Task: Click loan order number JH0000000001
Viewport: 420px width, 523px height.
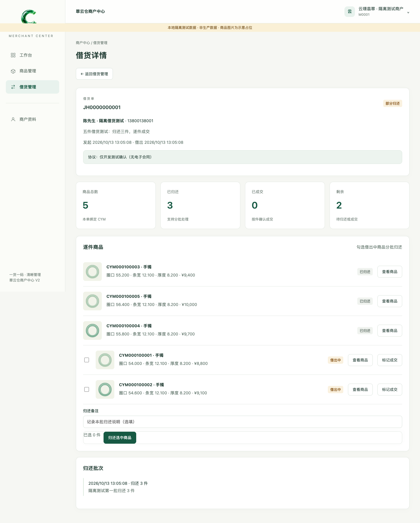Action: click(102, 107)
